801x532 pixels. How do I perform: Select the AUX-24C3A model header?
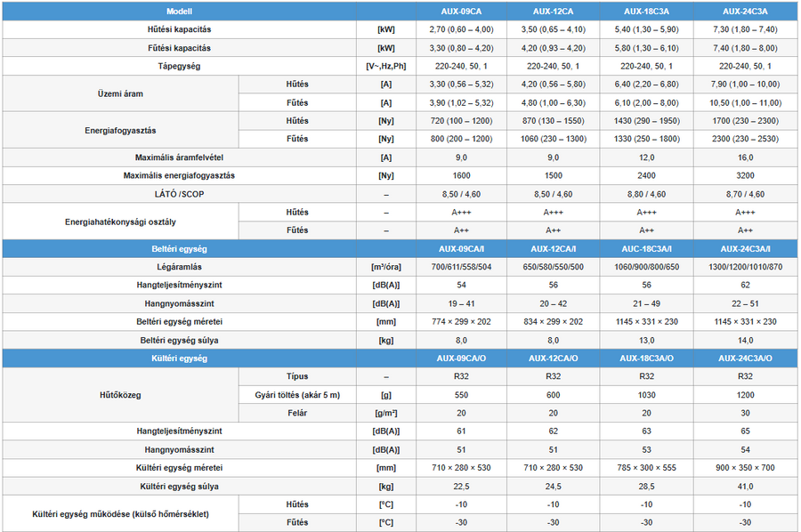(x=745, y=12)
